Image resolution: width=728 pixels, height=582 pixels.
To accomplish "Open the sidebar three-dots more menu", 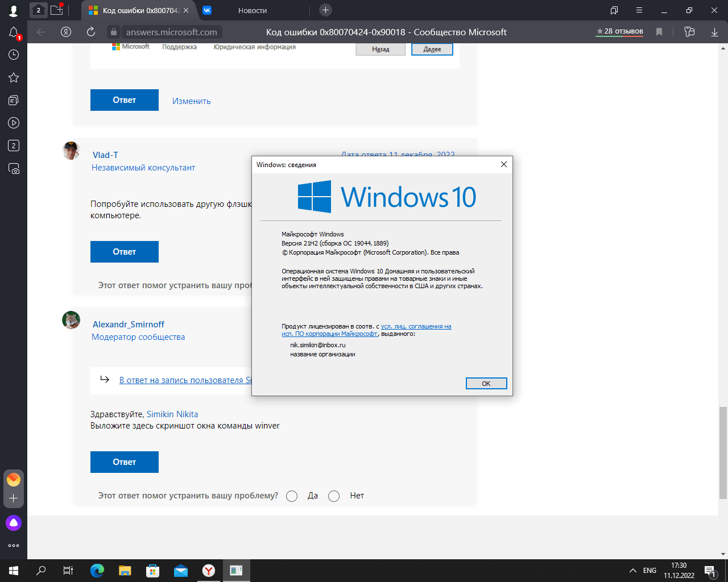I will 14,546.
